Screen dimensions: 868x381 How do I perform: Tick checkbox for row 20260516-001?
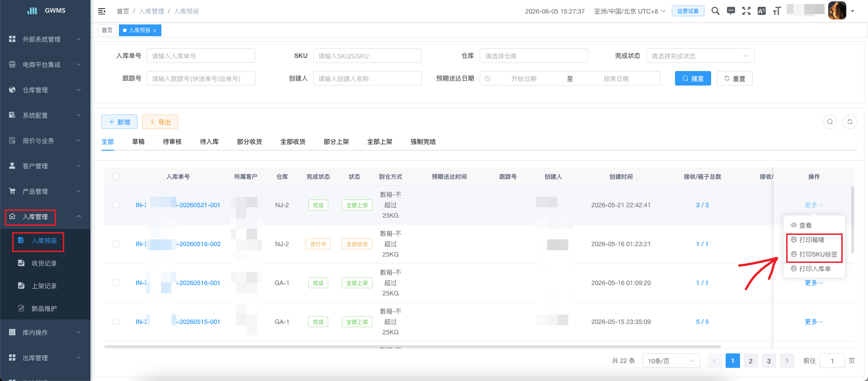click(116, 283)
